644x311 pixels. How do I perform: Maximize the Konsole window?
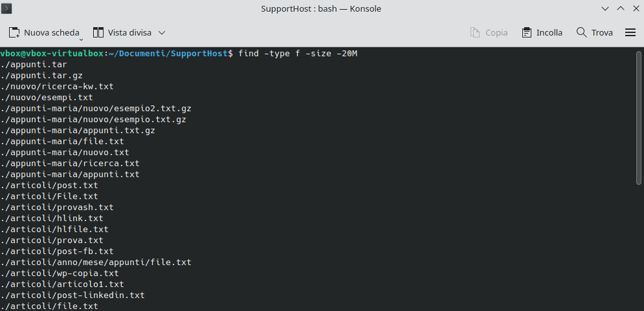coord(619,8)
